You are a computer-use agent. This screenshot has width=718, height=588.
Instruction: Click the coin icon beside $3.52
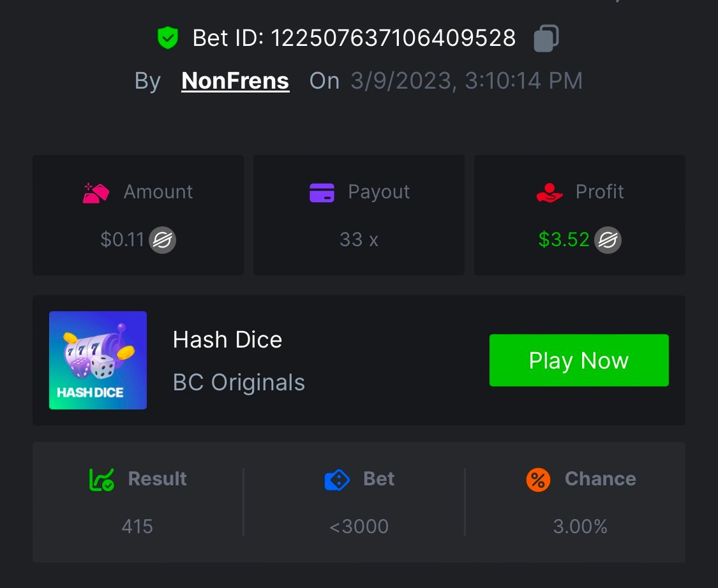pos(608,240)
